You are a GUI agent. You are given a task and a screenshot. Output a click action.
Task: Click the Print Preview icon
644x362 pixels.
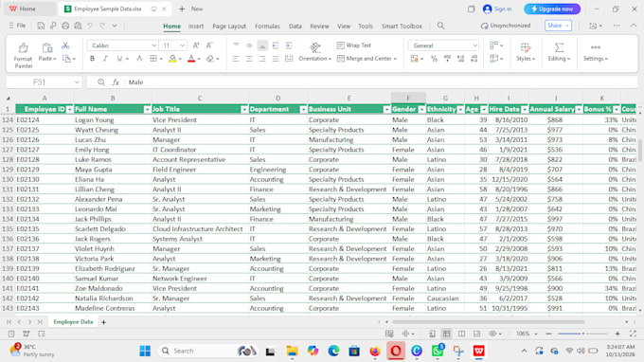pos(78,26)
